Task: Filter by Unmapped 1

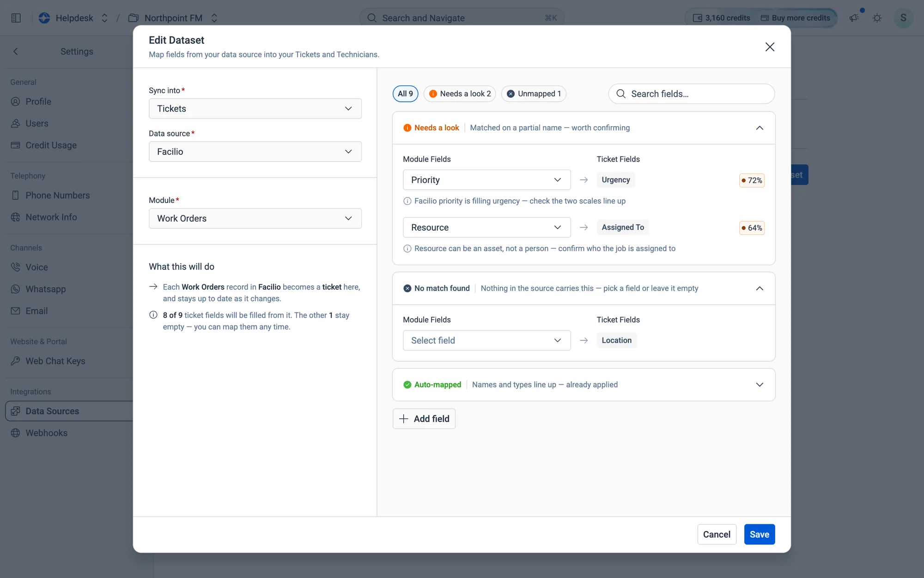Action: tap(534, 94)
